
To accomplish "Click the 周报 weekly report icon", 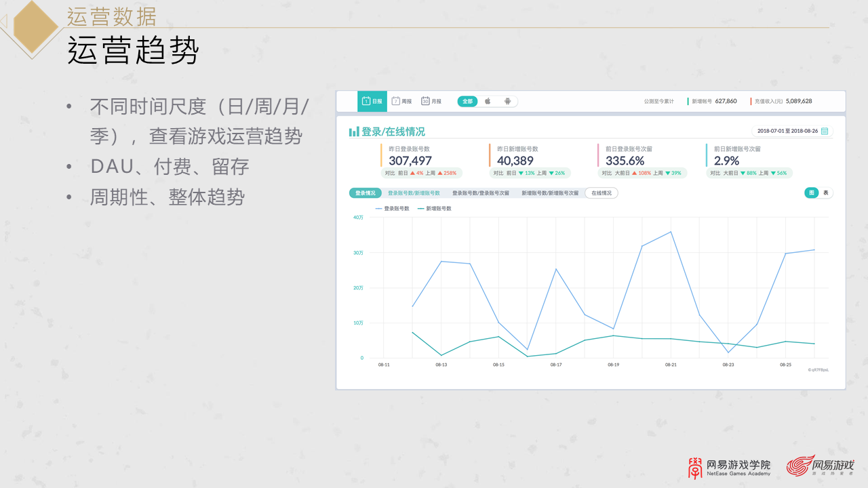I will click(x=395, y=100).
